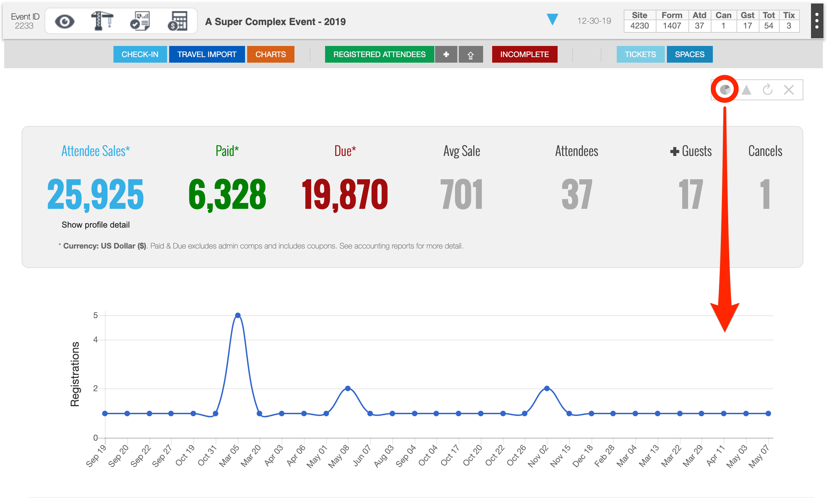Click the Paid* heading
This screenshot has height=504, width=827.
point(227,151)
